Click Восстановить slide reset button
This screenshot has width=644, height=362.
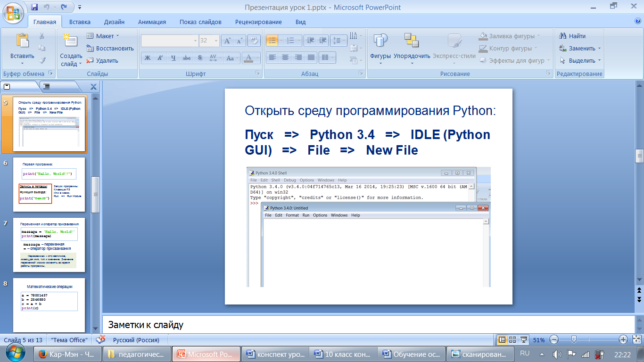(110, 48)
